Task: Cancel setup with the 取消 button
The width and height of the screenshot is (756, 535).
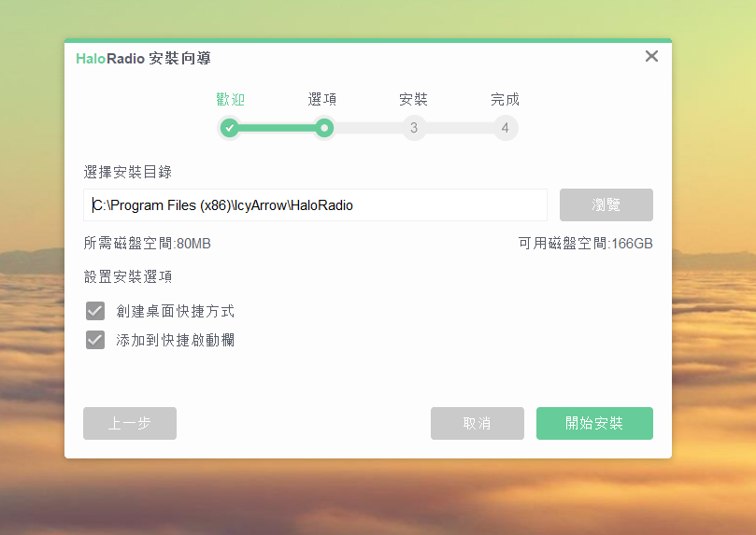Action: click(478, 423)
